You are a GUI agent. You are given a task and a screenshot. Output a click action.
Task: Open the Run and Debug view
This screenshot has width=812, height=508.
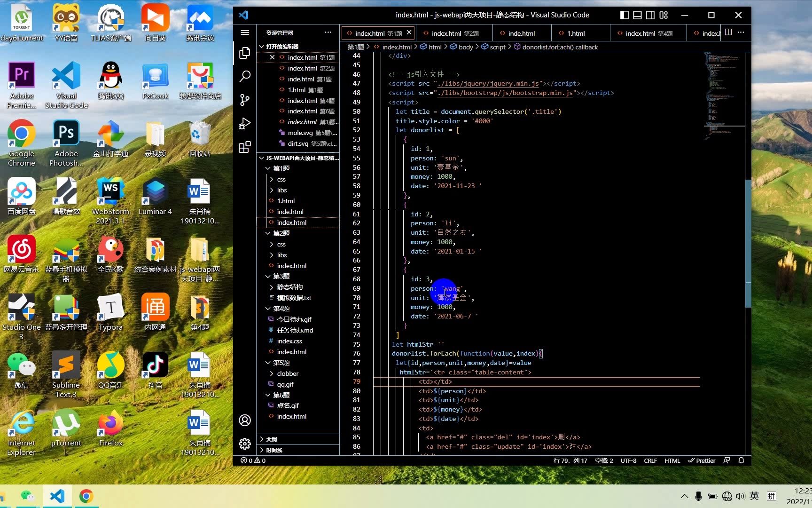click(245, 123)
